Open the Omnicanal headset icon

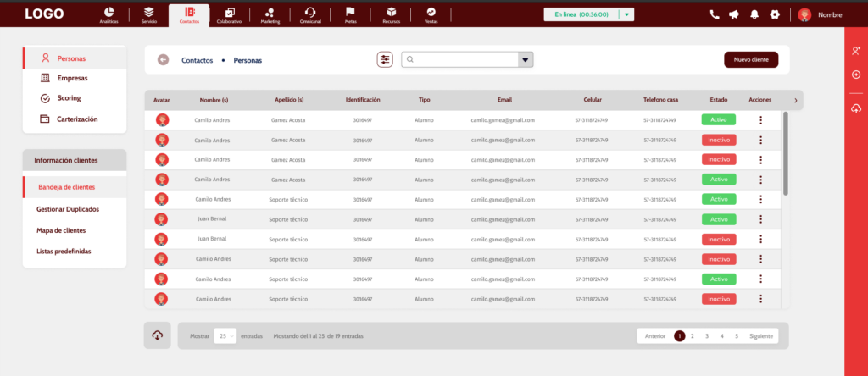tap(310, 14)
